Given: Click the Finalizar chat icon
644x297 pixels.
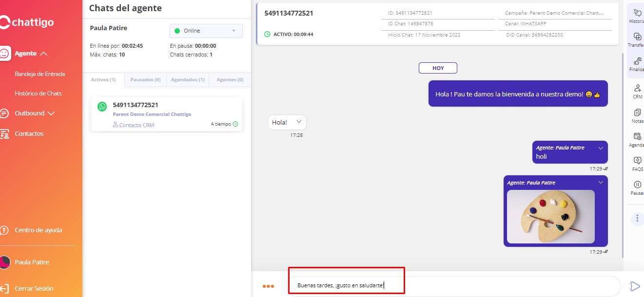Looking at the screenshot, I should [x=637, y=61].
